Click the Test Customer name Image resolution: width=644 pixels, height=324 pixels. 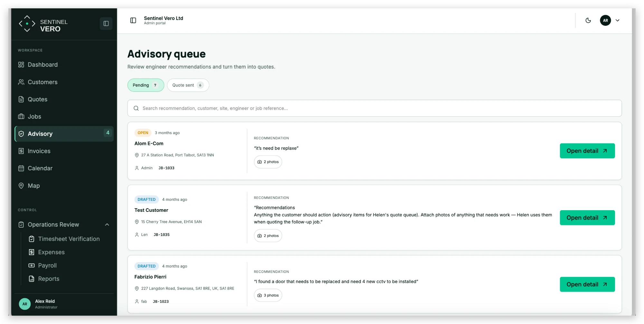(151, 210)
